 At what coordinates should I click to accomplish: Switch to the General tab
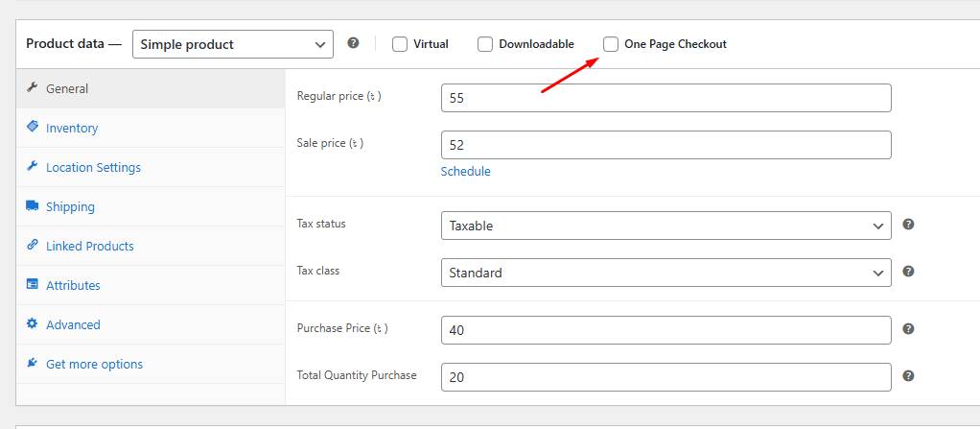coord(151,89)
